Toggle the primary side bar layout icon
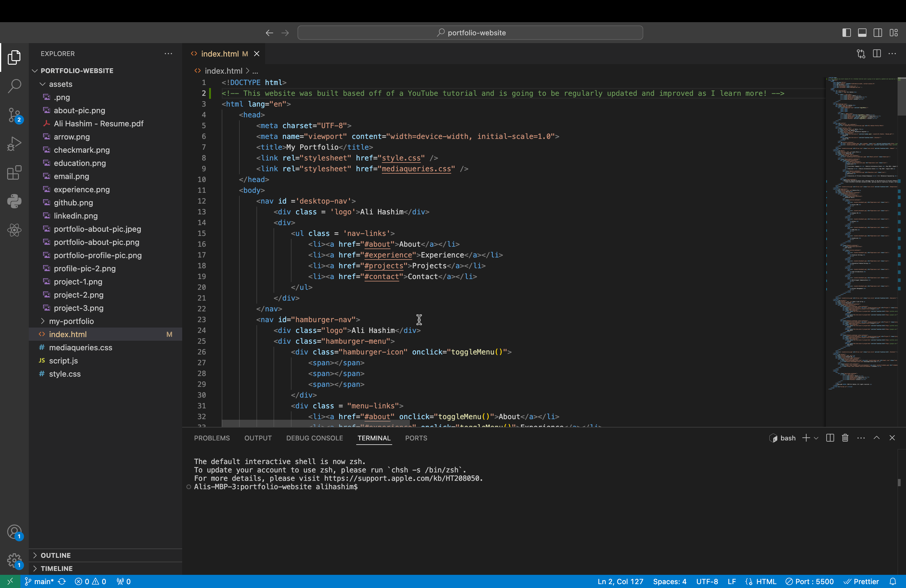This screenshot has height=588, width=906. click(x=846, y=33)
